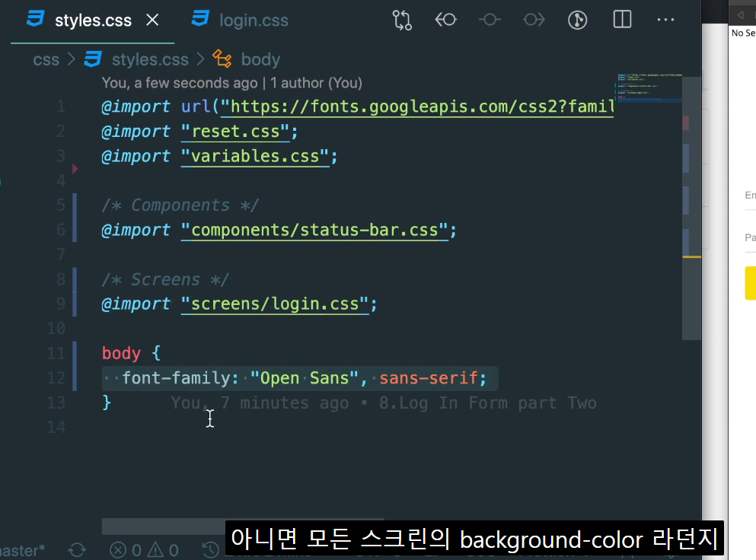
Task: Click the sans-serif value on line 12
Action: [x=428, y=378]
